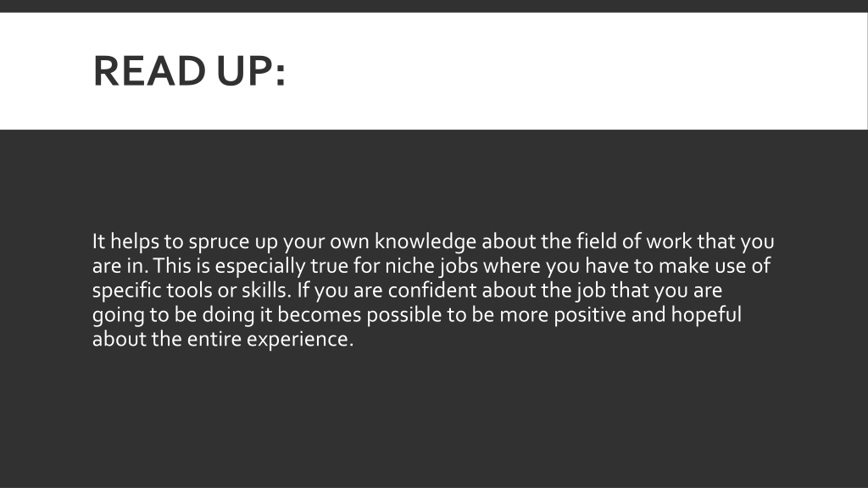Viewport: 868px width, 488px height.
Task: Click the word 'positive' in the fourth line
Action: point(590,315)
